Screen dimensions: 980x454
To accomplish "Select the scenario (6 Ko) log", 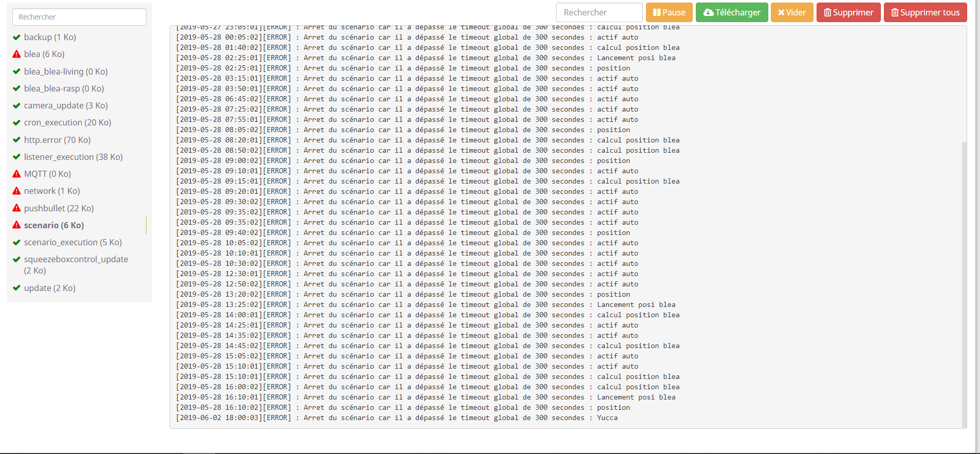I will coord(54,225).
